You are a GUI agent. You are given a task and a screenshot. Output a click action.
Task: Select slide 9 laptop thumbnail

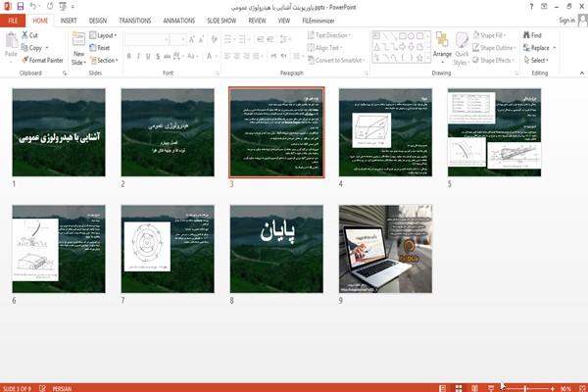385,249
